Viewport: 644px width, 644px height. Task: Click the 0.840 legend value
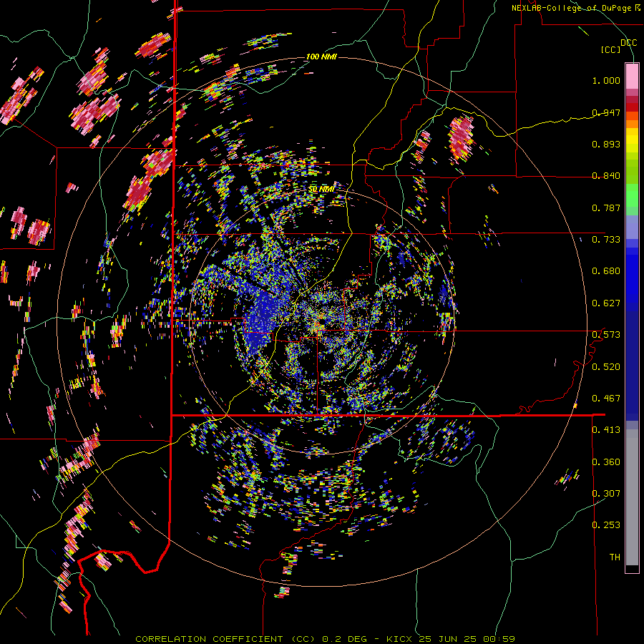coord(606,176)
